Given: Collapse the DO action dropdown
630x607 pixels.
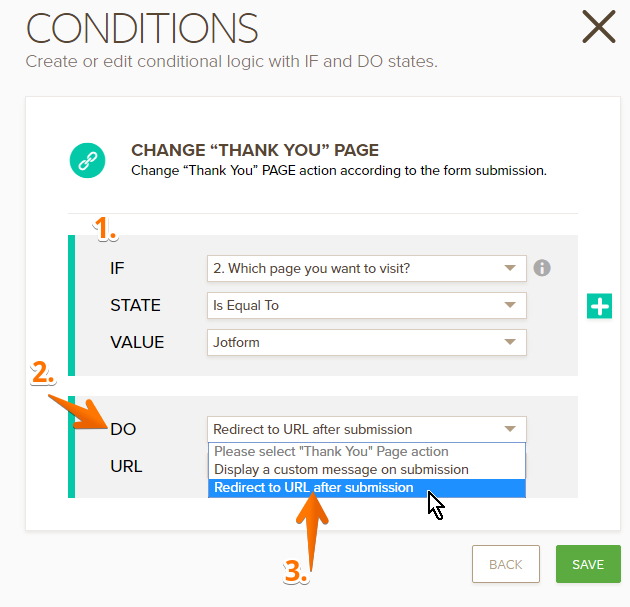Looking at the screenshot, I should coord(366,429).
